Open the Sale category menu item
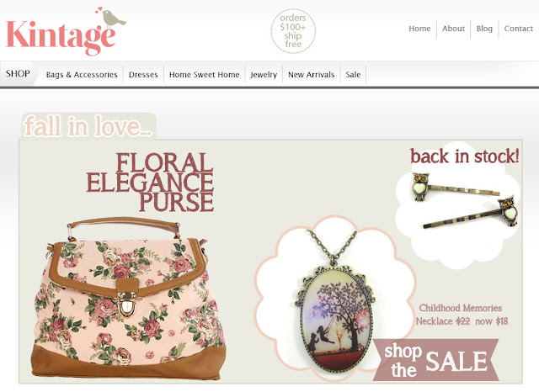The height and width of the screenshot is (392, 539). [x=353, y=75]
